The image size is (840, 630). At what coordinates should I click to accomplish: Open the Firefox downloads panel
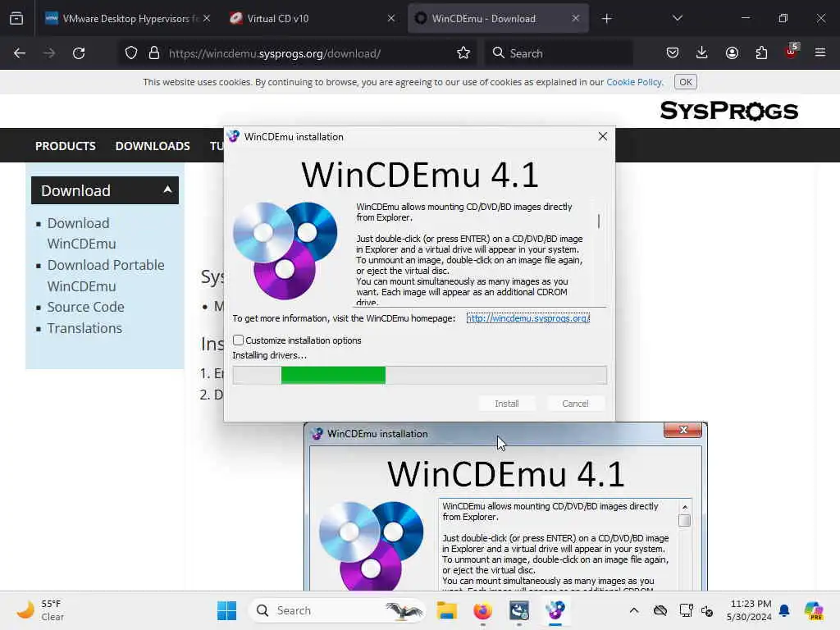[702, 53]
